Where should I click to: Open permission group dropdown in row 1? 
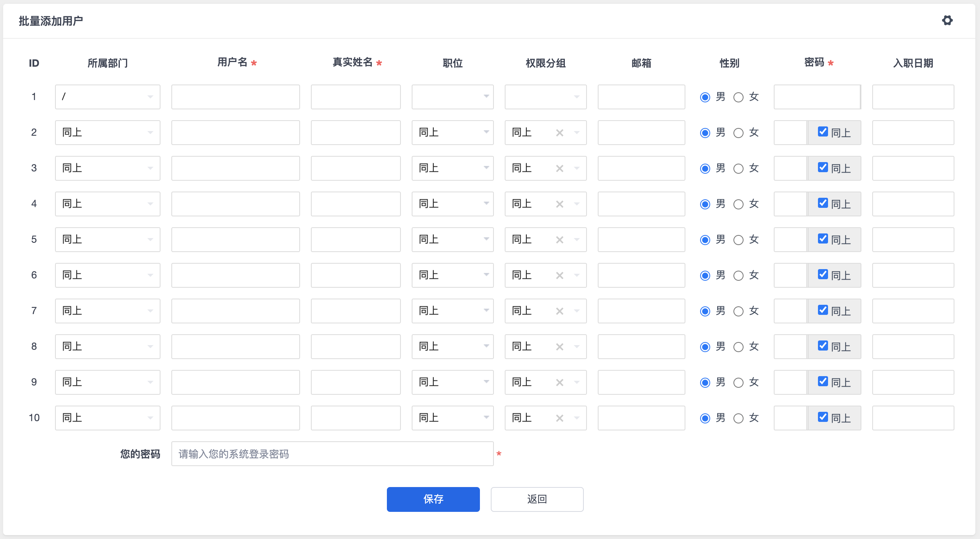tap(545, 97)
